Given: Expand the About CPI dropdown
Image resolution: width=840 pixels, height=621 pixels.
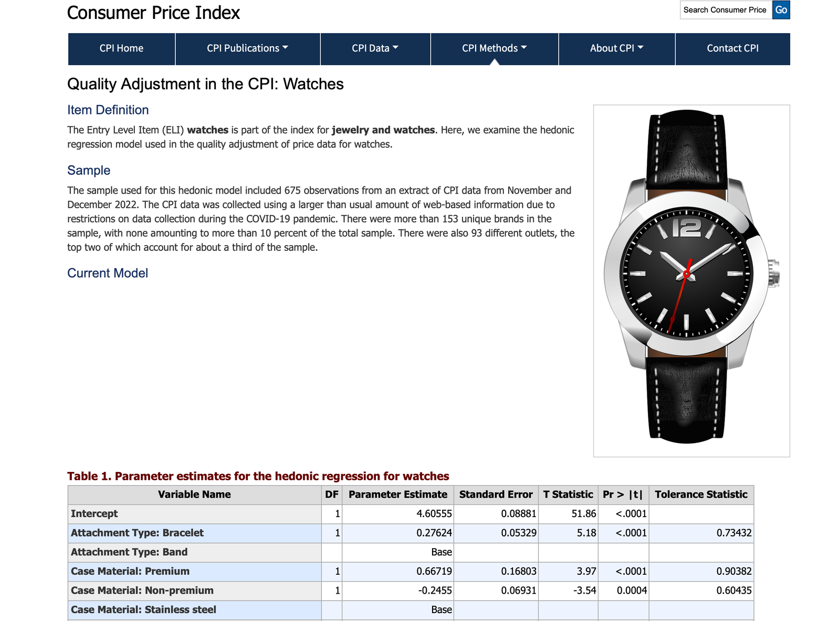Looking at the screenshot, I should (x=616, y=48).
